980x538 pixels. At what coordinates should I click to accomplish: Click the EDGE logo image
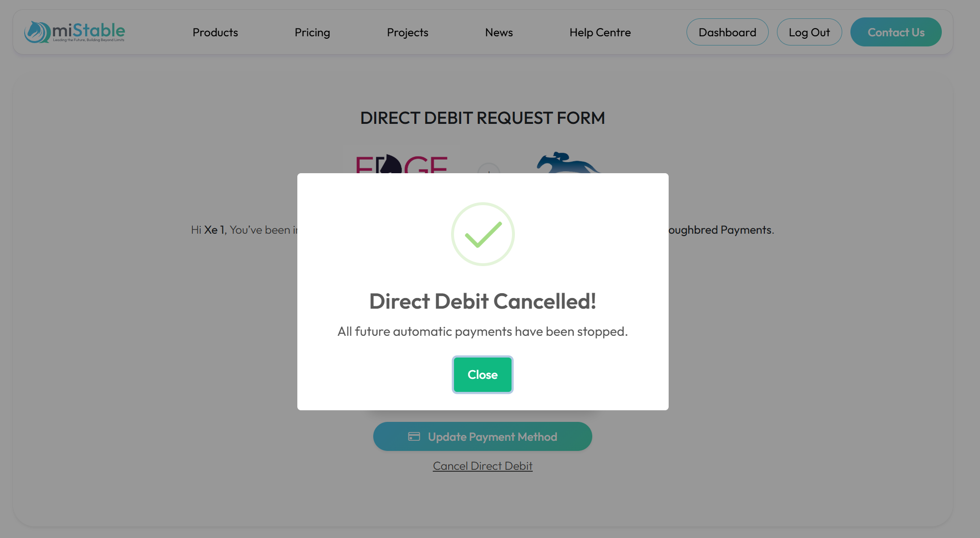point(401,164)
